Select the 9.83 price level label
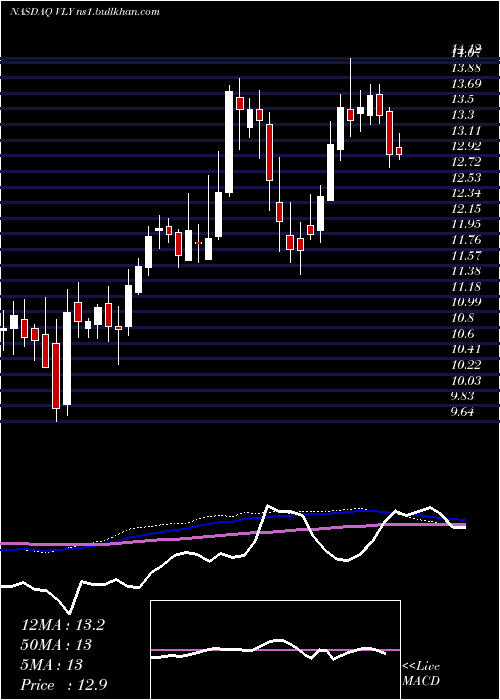Viewport: 500px width, 700px height. click(463, 396)
